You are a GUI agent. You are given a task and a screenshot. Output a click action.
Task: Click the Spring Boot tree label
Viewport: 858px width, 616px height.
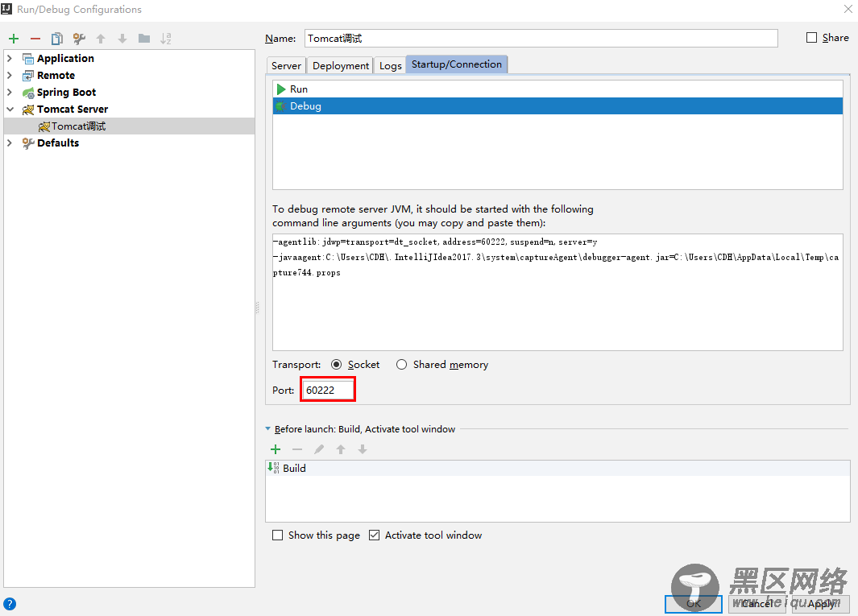tap(67, 93)
